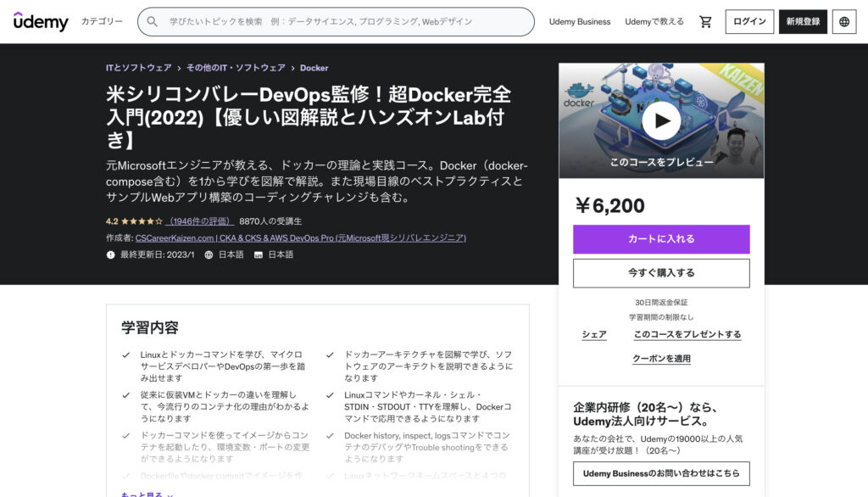868x497 pixels.
Task: Open the language globe selector
Action: pyautogui.click(x=844, y=21)
